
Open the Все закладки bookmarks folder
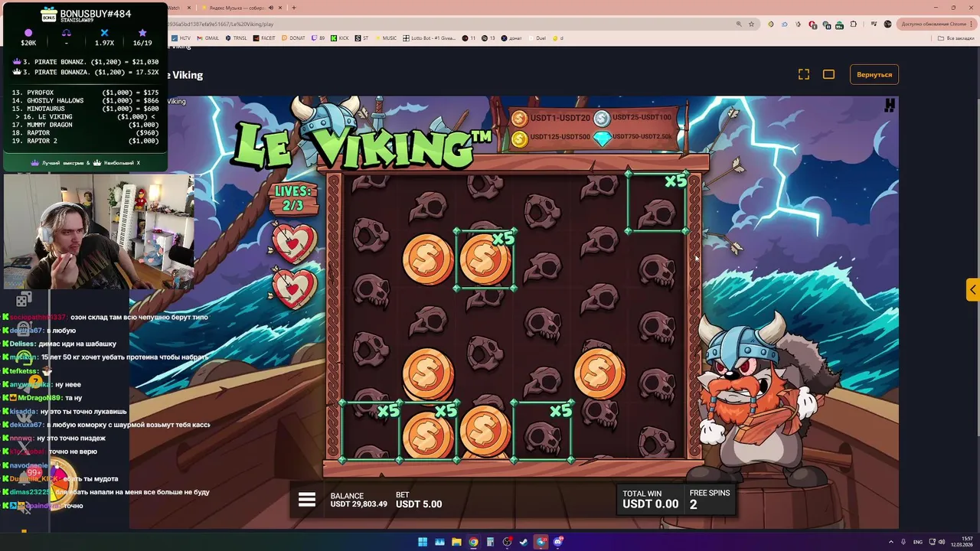957,37
